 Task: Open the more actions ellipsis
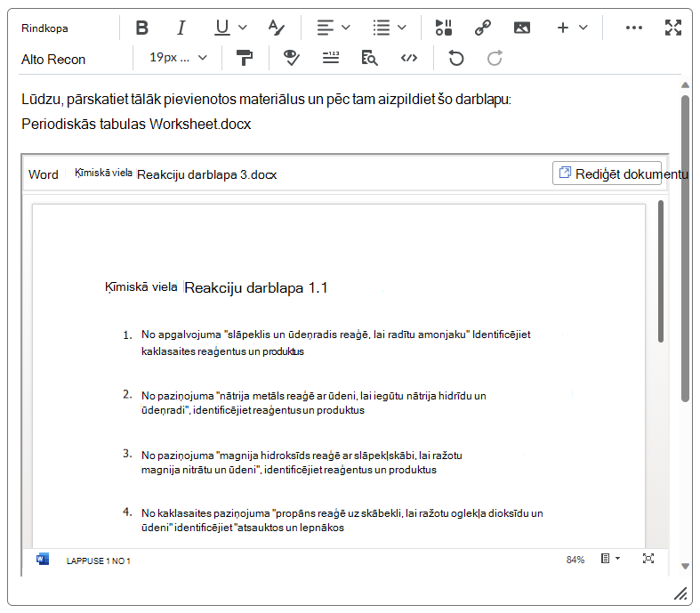(634, 28)
